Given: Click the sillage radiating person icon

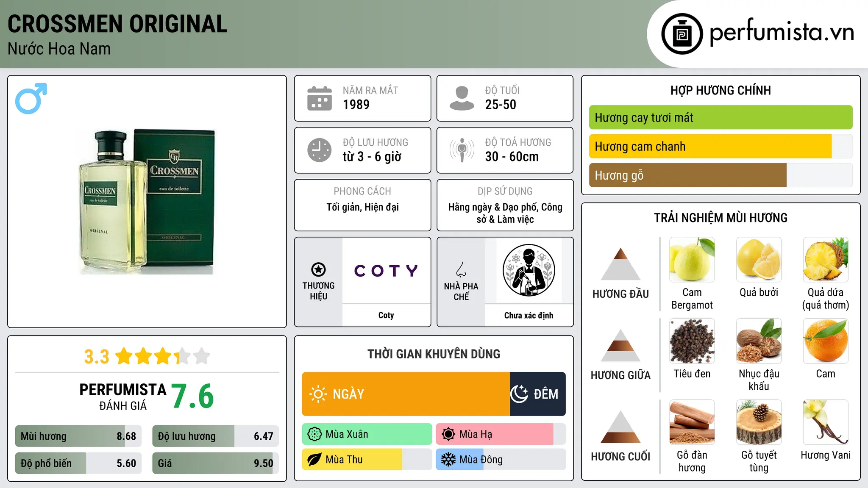Looking at the screenshot, I should pos(462,150).
